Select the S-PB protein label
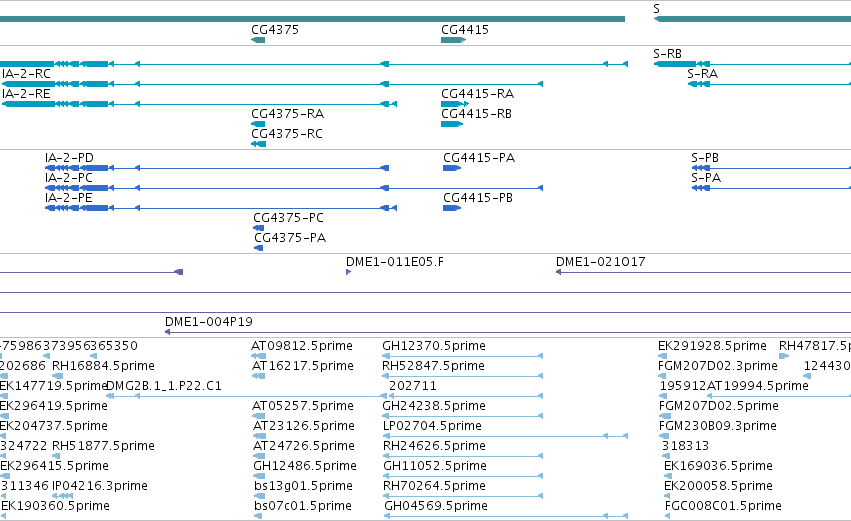Viewport: 851px width, 521px height. click(x=704, y=158)
